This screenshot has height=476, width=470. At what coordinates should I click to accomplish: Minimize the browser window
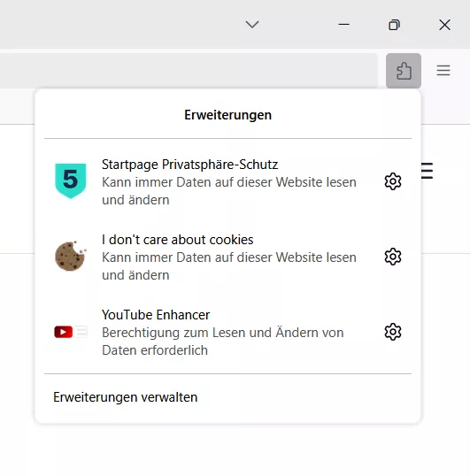343,24
